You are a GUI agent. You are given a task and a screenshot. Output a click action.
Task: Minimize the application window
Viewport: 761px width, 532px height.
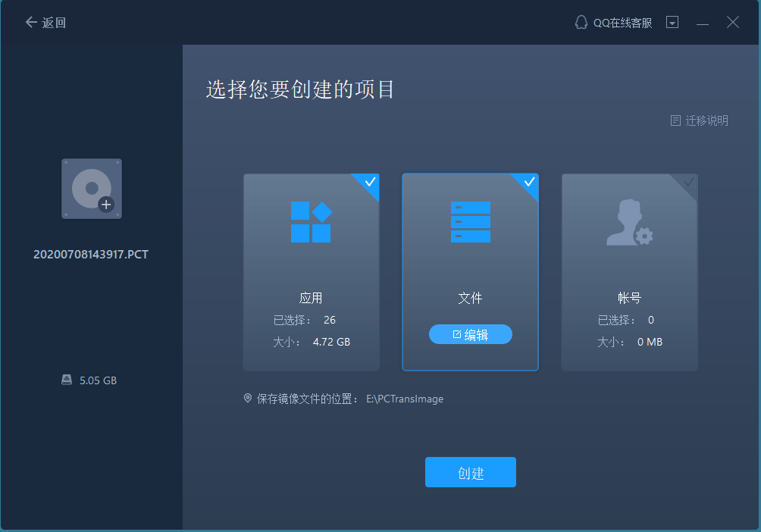click(x=703, y=23)
